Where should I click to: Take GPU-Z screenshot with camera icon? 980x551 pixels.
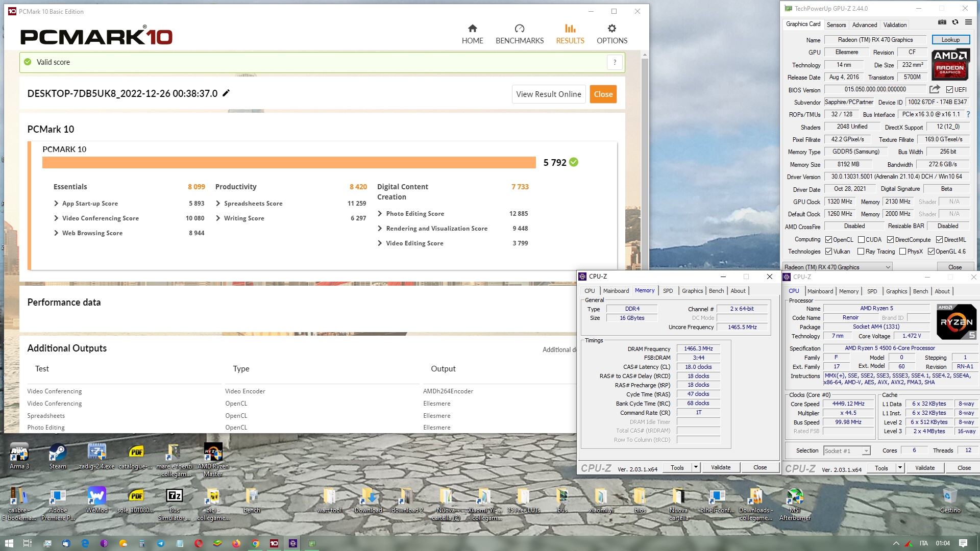942,22
